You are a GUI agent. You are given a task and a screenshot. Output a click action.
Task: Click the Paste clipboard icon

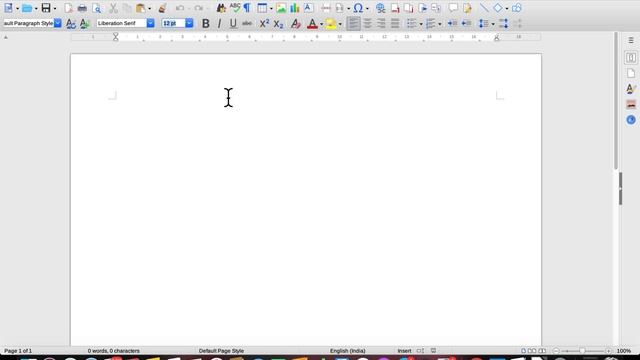point(140,8)
